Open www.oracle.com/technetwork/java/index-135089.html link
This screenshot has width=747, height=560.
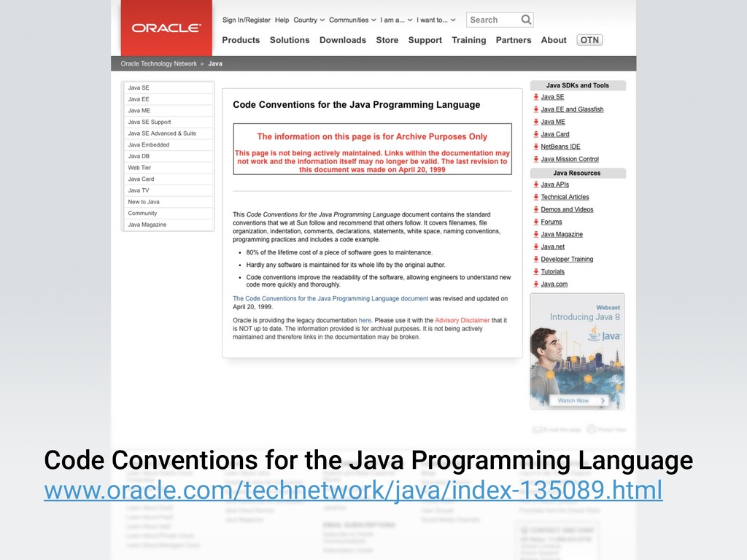[x=353, y=490]
